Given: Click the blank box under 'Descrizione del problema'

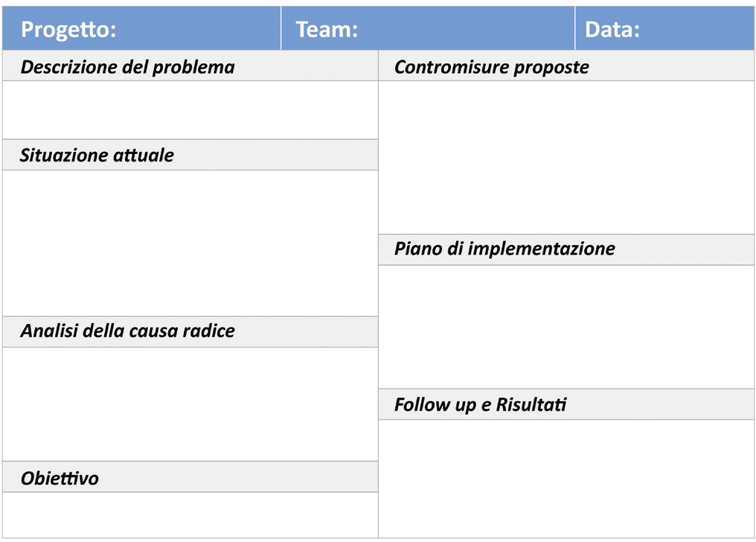Looking at the screenshot, I should 190,110.
